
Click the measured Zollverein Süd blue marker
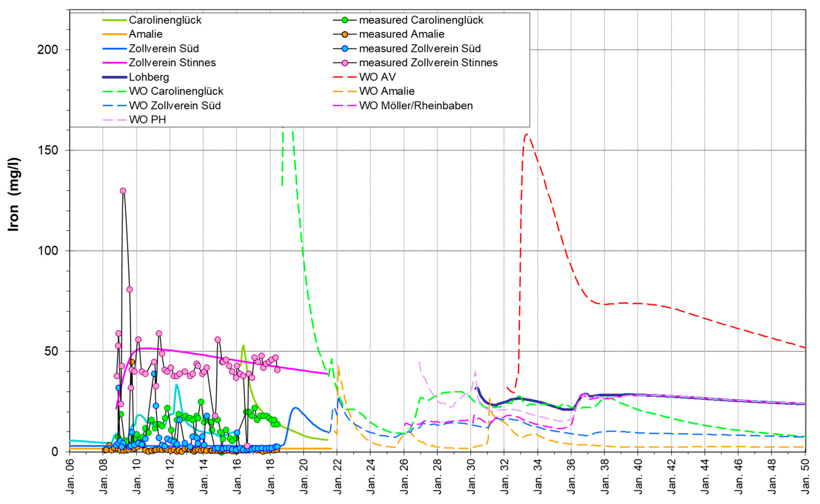(345, 49)
